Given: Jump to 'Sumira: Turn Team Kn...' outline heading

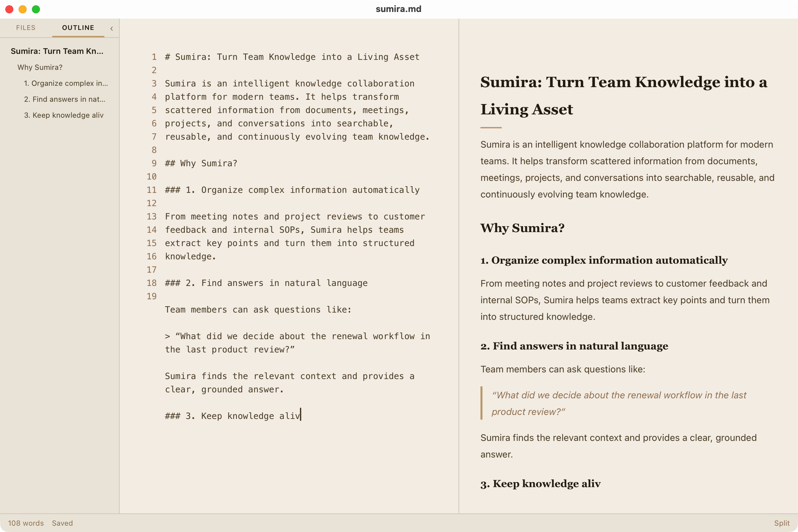Looking at the screenshot, I should (57, 51).
